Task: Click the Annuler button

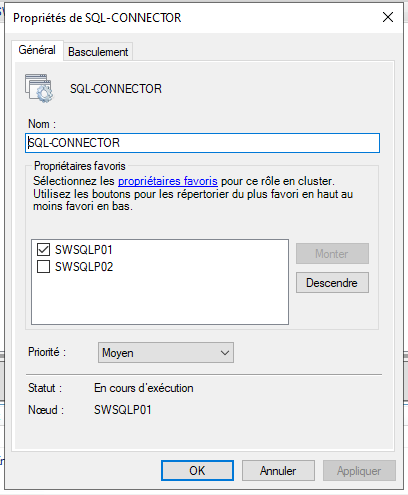Action: (x=278, y=471)
